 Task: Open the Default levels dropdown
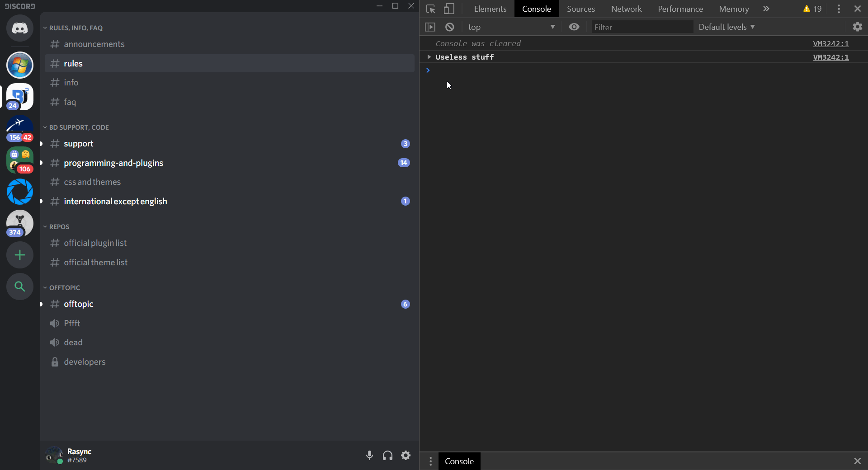726,27
